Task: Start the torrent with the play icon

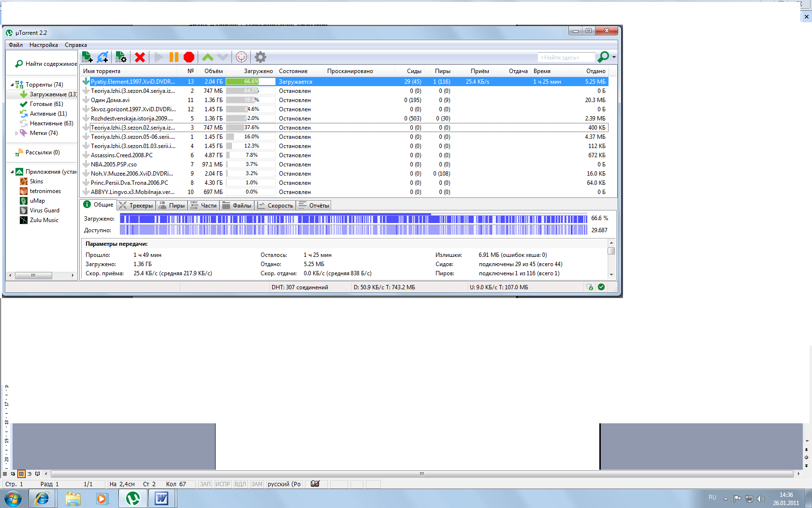Action: tap(159, 57)
